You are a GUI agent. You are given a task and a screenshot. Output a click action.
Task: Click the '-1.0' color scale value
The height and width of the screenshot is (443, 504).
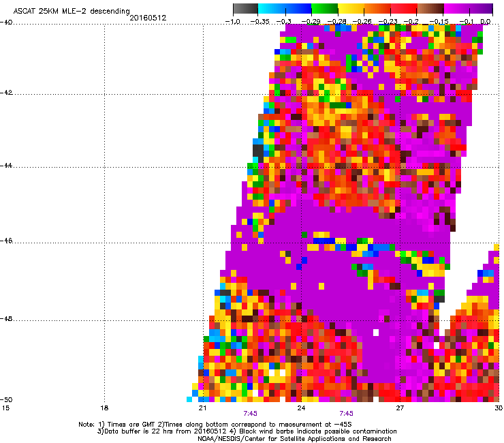(233, 22)
